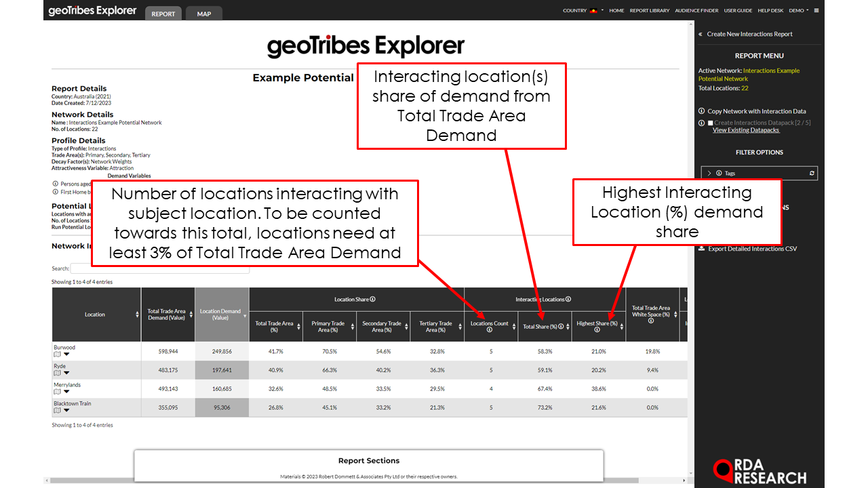Image resolution: width=868 pixels, height=488 pixels.
Task: Click Blacktown Train Total Share value 73.2%
Action: pyautogui.click(x=545, y=407)
